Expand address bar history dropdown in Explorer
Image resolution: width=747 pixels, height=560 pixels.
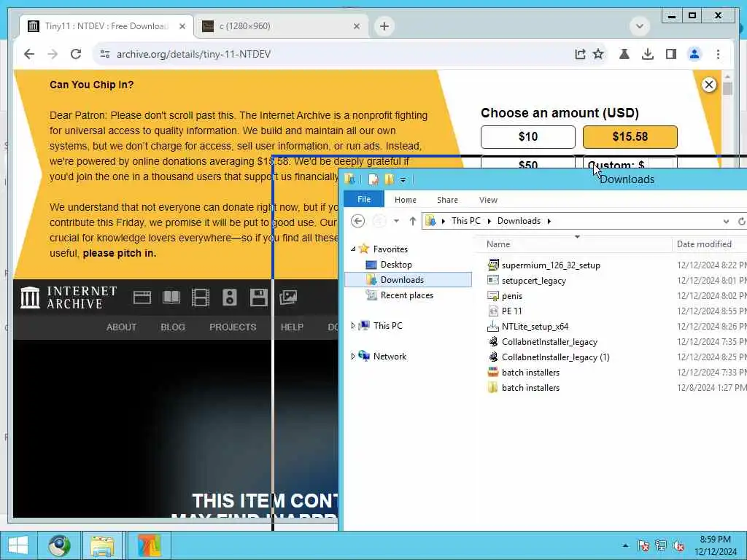[x=726, y=222]
